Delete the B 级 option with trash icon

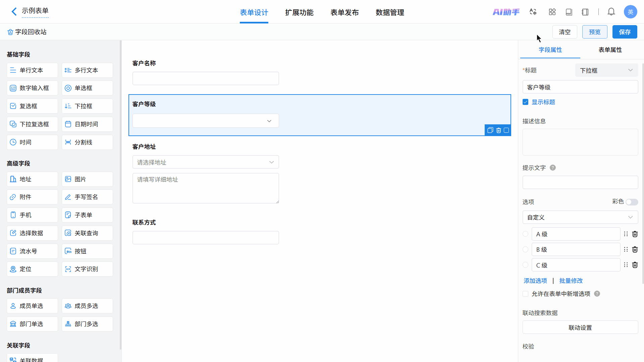tap(635, 250)
